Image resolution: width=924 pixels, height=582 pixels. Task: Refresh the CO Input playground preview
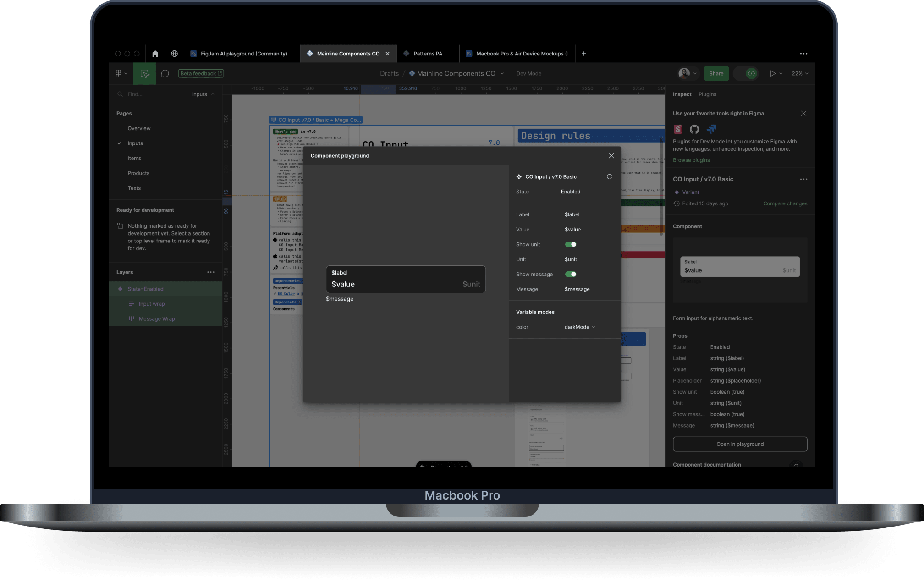610,176
